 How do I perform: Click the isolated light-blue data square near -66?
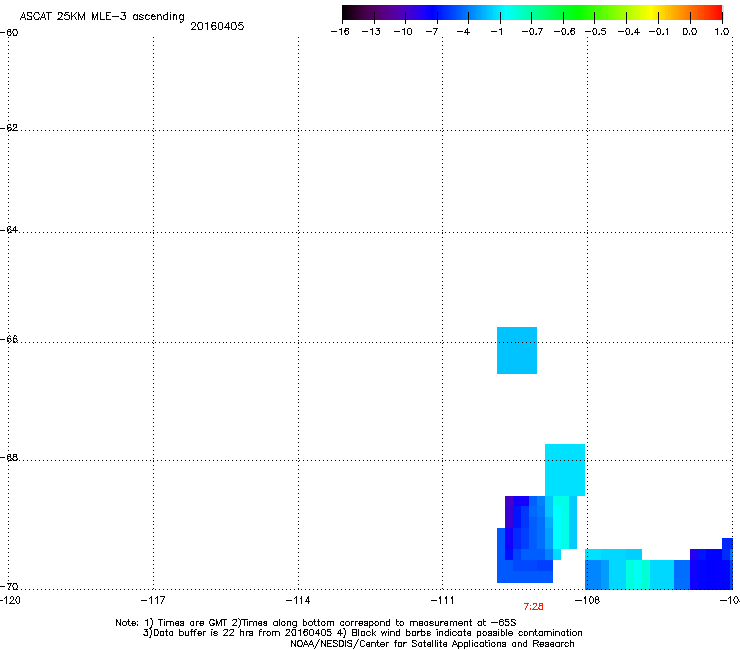(517, 350)
